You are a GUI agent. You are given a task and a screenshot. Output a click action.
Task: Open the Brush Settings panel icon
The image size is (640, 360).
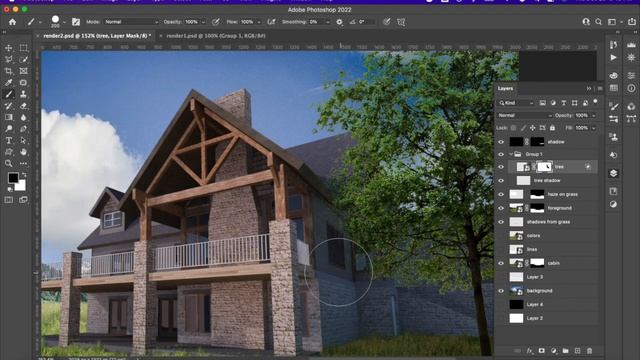(76, 22)
